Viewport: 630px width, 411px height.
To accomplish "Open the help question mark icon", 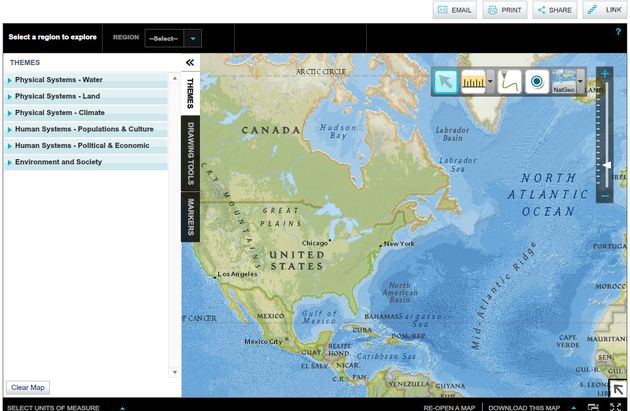I will (x=618, y=32).
